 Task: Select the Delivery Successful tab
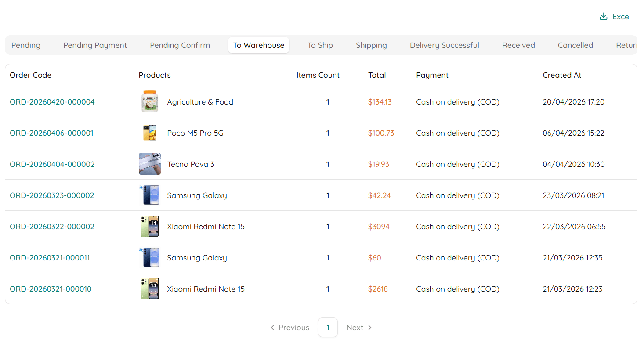444,45
